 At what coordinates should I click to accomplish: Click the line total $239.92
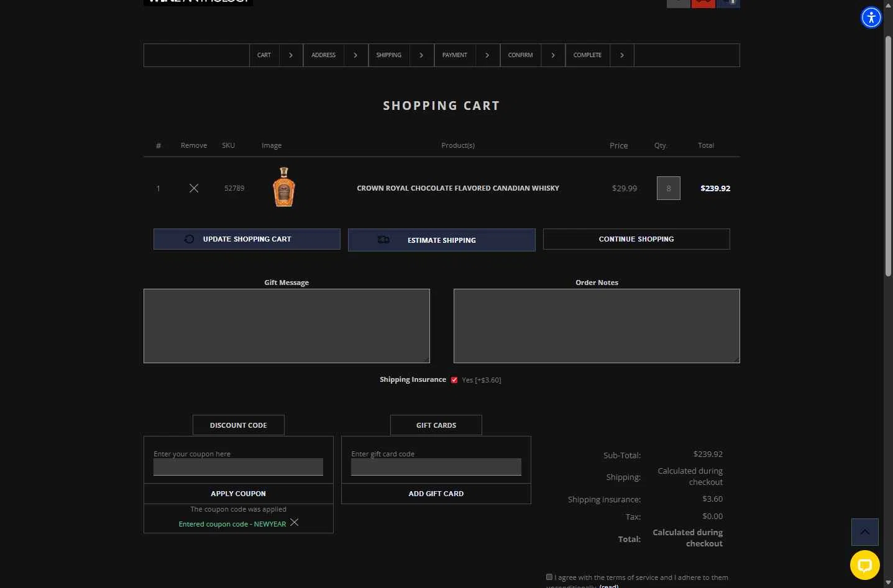(715, 188)
